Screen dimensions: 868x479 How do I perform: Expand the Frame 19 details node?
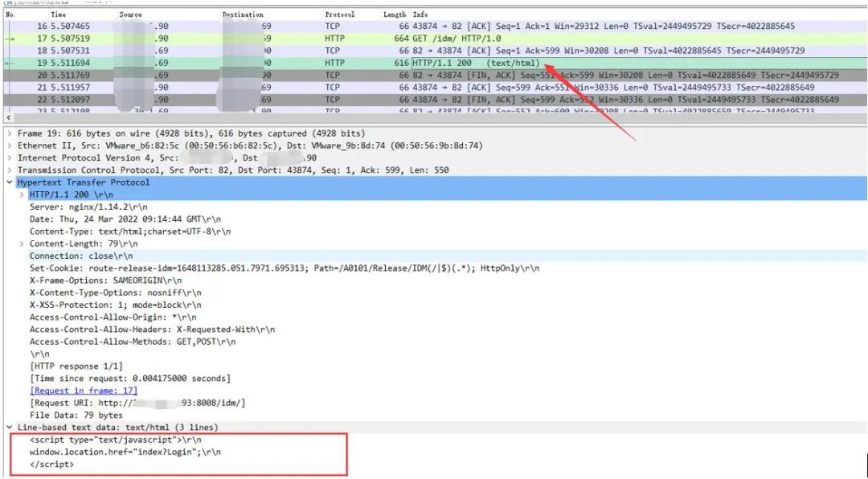point(10,133)
